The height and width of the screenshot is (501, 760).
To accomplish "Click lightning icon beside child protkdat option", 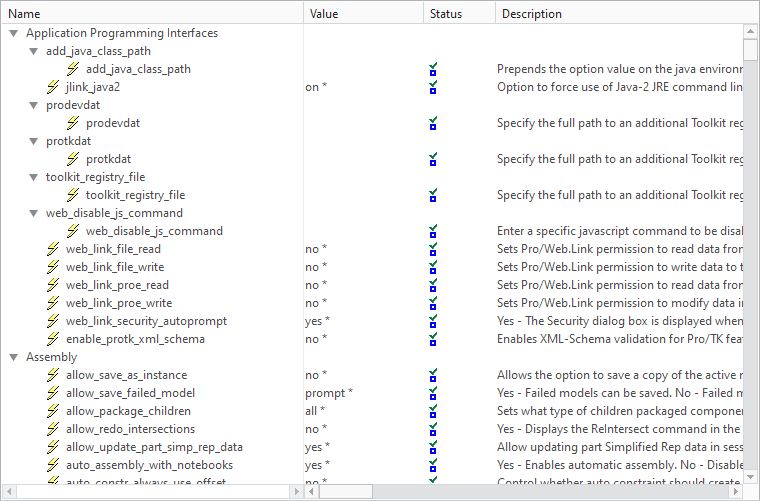I will (x=73, y=159).
